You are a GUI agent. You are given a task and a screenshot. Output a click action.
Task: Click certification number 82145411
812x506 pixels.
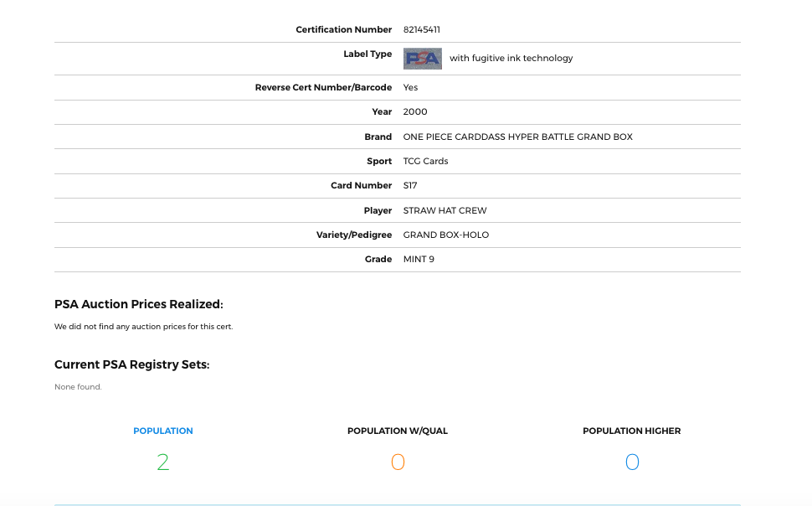tap(422, 29)
